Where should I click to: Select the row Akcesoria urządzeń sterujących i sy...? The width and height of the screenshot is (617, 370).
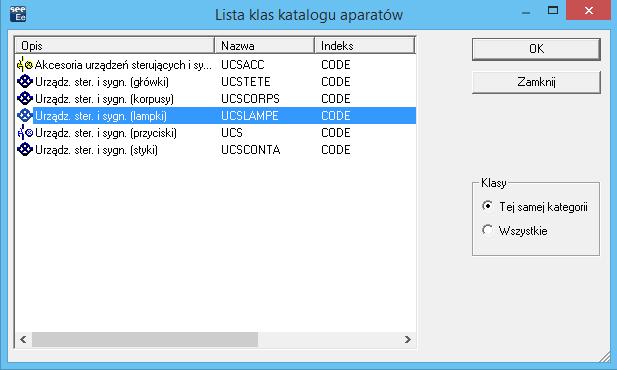point(216,65)
